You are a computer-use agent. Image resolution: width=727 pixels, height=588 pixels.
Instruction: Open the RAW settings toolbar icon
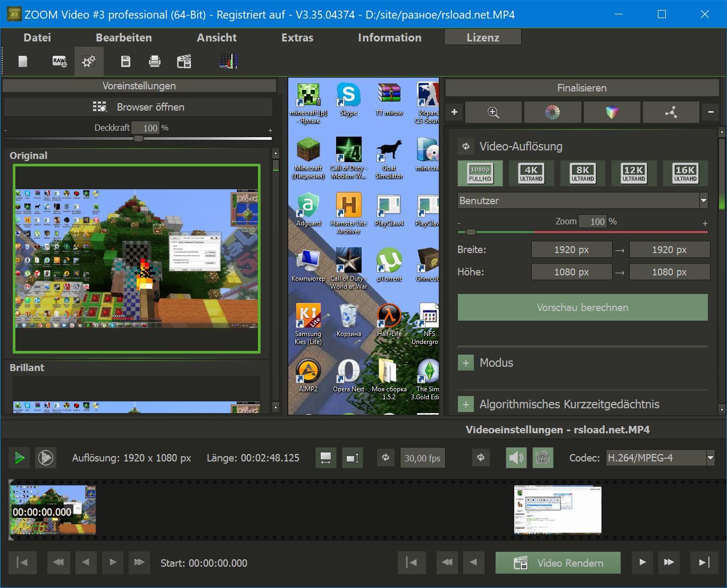(60, 62)
